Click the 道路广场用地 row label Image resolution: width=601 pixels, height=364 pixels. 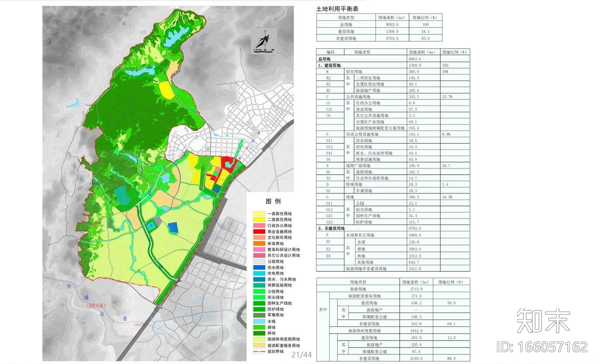pos(358,166)
